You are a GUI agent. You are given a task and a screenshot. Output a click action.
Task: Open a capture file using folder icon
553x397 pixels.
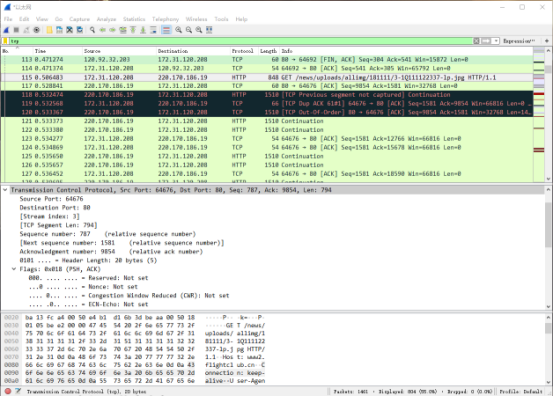coord(49,30)
